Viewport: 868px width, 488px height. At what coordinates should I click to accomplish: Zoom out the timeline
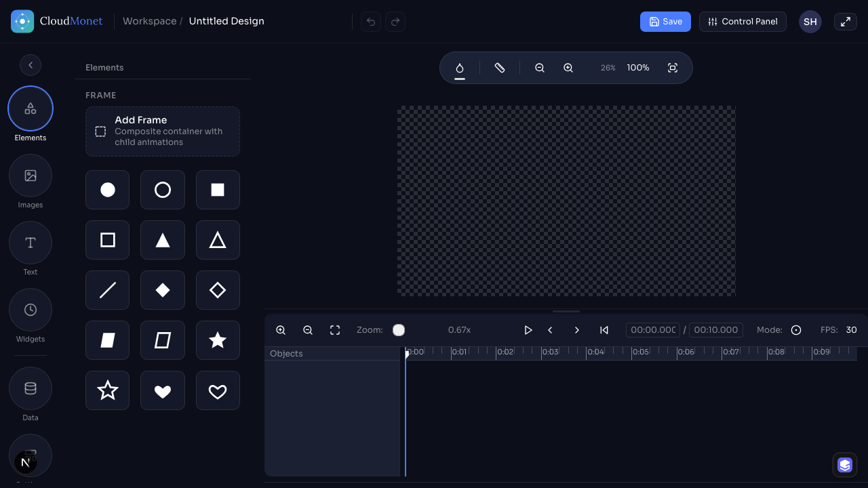tap(308, 330)
